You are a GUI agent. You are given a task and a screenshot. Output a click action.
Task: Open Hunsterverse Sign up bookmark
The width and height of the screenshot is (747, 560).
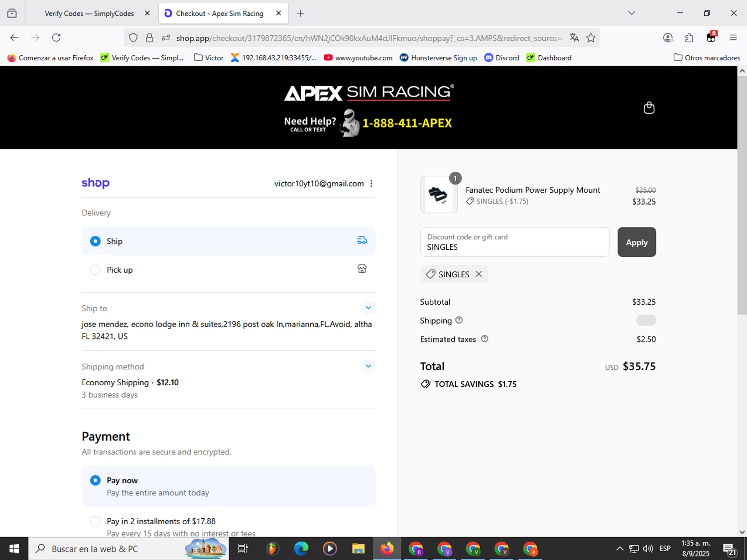tap(438, 58)
